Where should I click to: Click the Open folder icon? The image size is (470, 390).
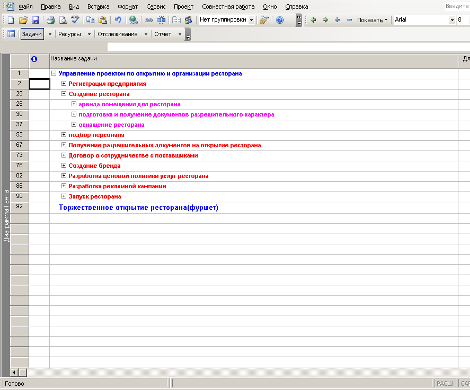tap(23, 20)
